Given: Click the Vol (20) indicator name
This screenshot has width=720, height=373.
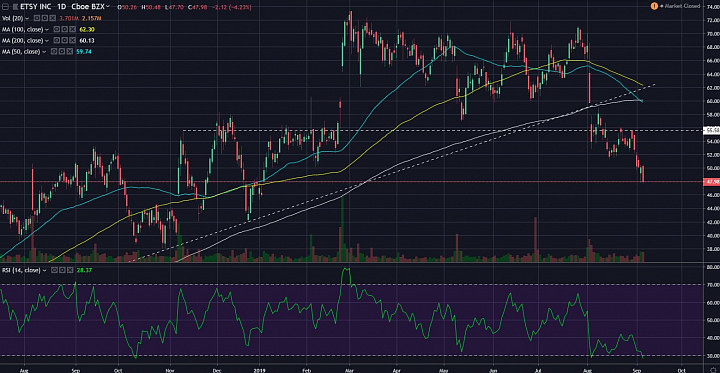Looking at the screenshot, I should click(x=12, y=18).
